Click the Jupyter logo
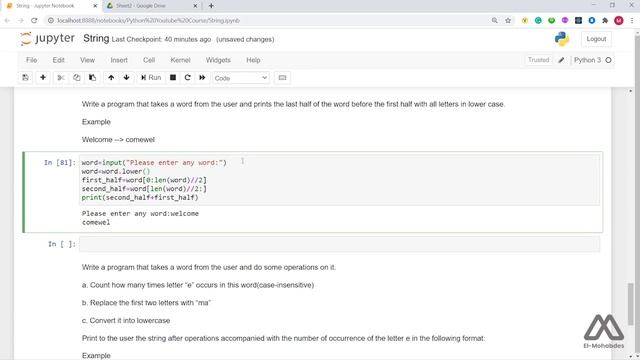 coord(47,39)
